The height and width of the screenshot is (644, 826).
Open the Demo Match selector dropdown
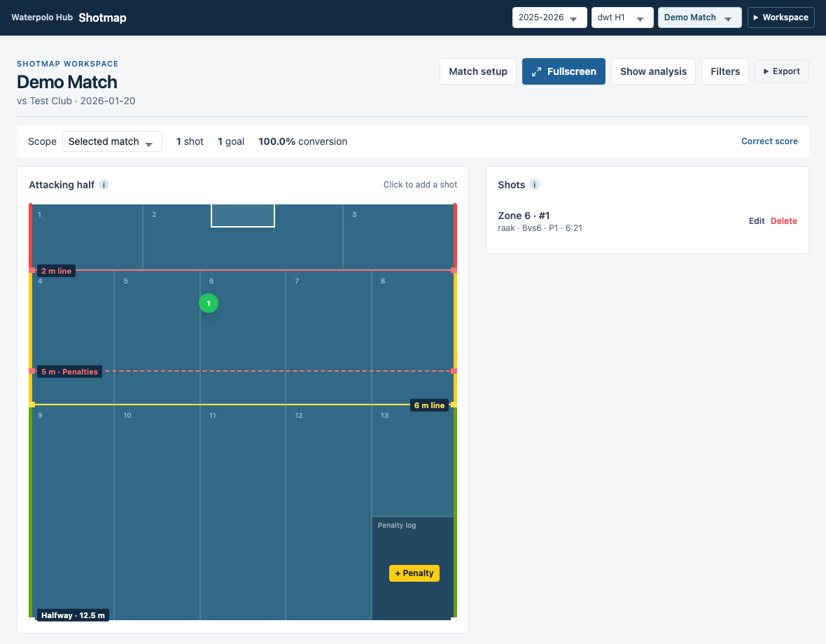(699, 17)
